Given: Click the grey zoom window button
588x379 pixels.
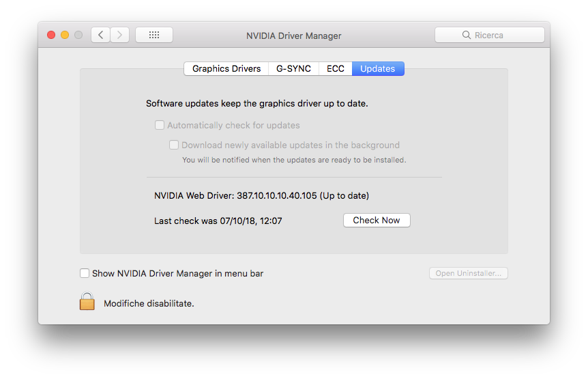Looking at the screenshot, I should pos(78,35).
